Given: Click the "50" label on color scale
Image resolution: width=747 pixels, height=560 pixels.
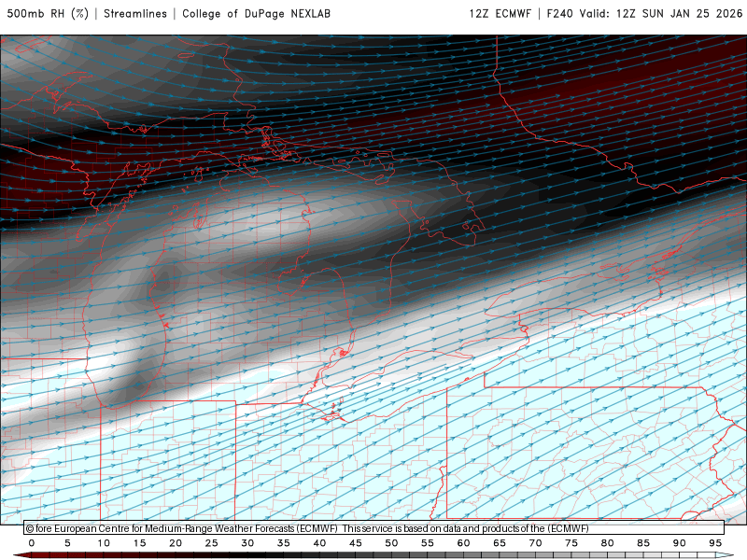Looking at the screenshot, I should pyautogui.click(x=391, y=543).
